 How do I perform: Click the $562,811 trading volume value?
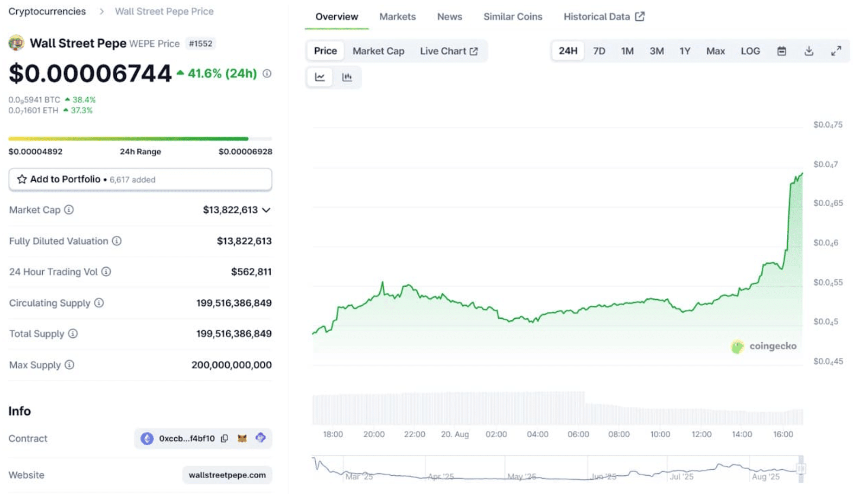click(251, 272)
